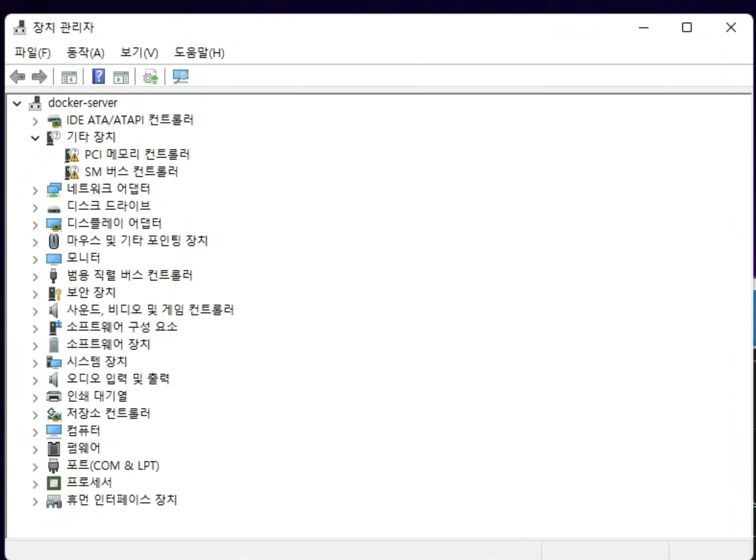The width and height of the screenshot is (756, 560).
Task: Select the SM 버스 컨트롤러 warning device
Action: click(x=131, y=172)
